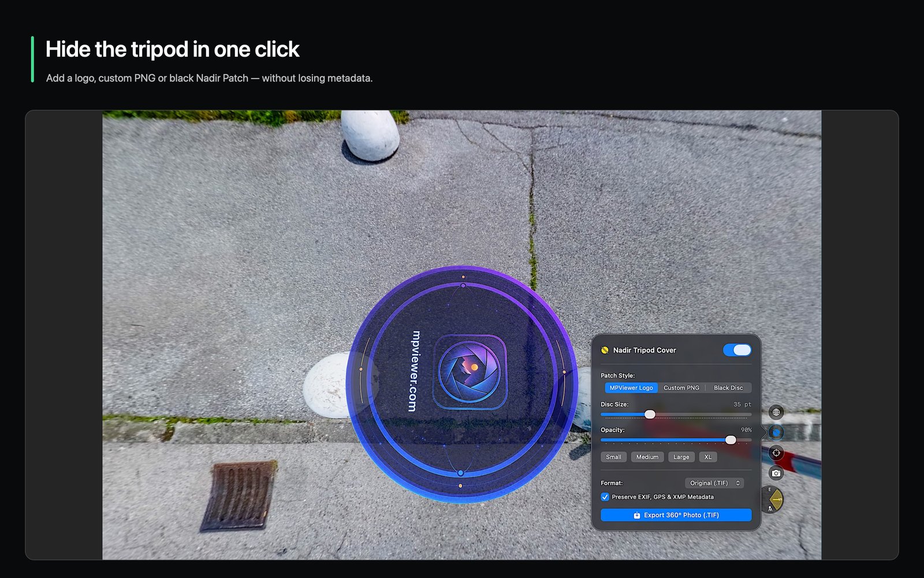Click the crosshair target icon
This screenshot has height=578, width=924.
[x=776, y=453]
